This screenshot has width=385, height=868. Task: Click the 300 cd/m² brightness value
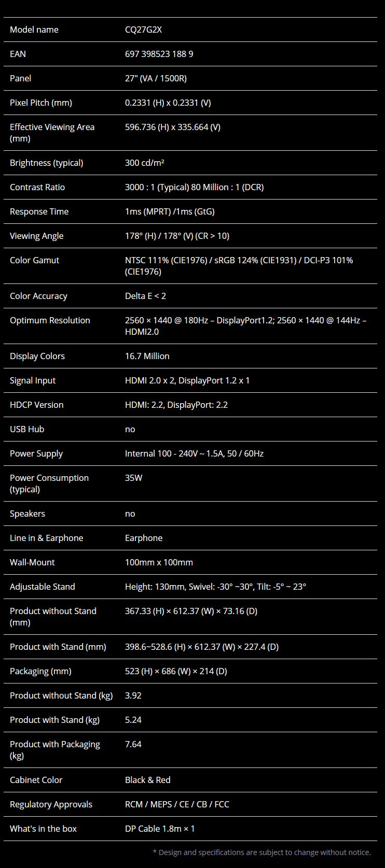[x=144, y=163]
